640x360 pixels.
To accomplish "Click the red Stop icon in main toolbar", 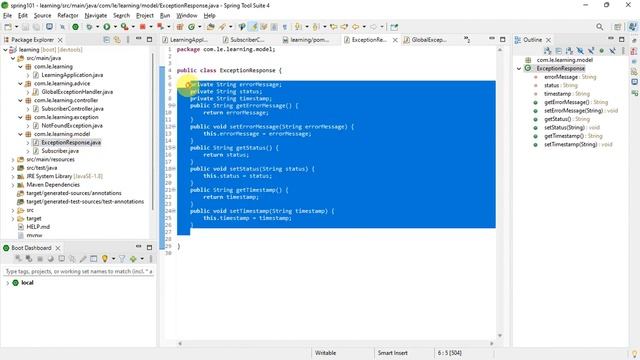I will click(142, 27).
